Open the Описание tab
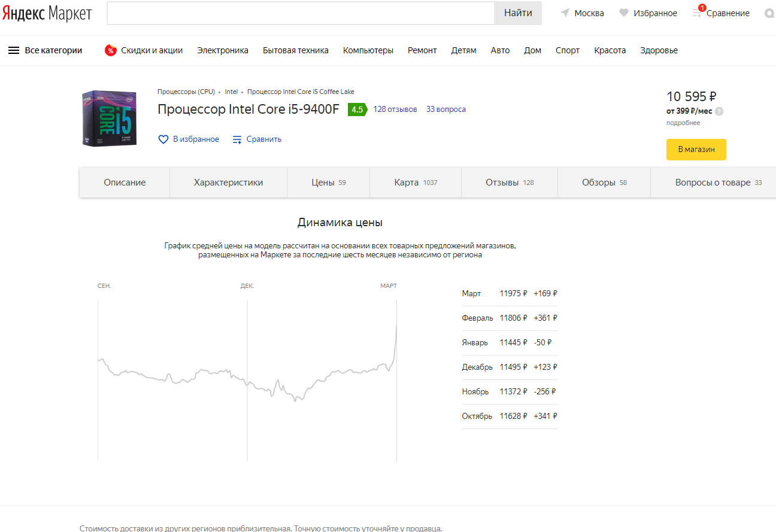The width and height of the screenshot is (776, 532). pyautogui.click(x=125, y=183)
